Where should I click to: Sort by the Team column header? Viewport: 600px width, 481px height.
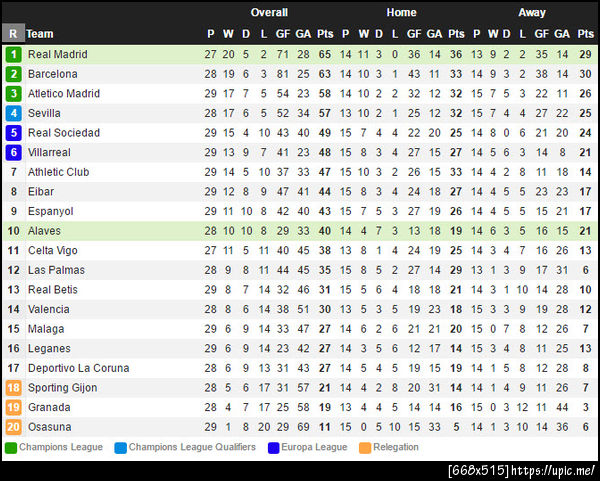[40, 33]
